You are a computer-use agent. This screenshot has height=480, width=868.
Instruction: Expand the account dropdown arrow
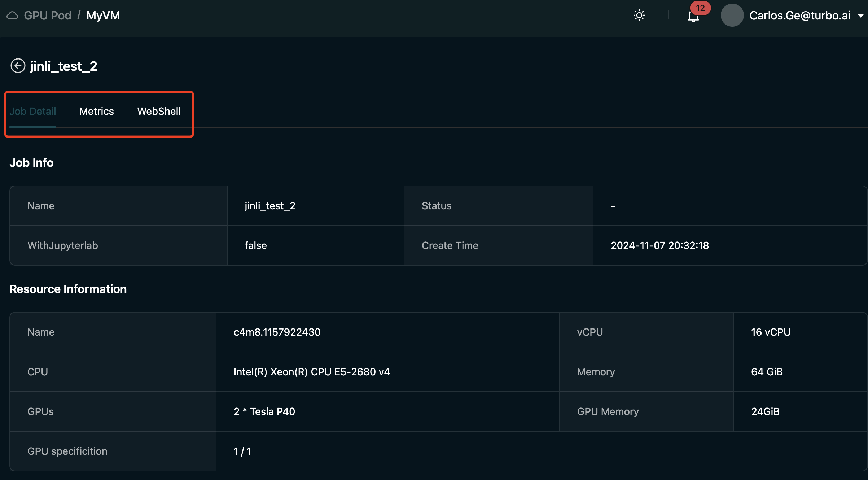point(860,16)
